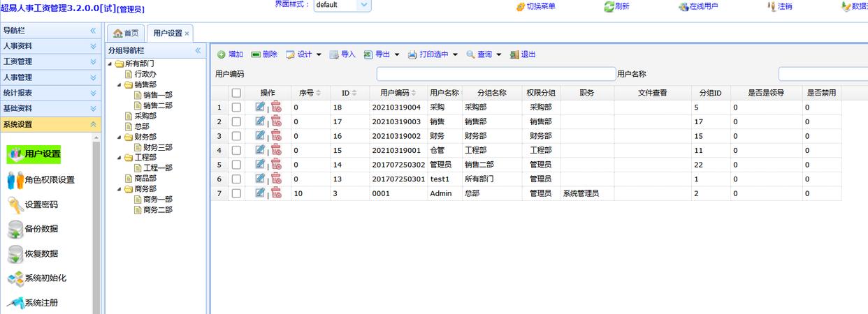Click the Import (导入) icon
Image resolution: width=868 pixels, height=314 pixels.
(x=334, y=54)
